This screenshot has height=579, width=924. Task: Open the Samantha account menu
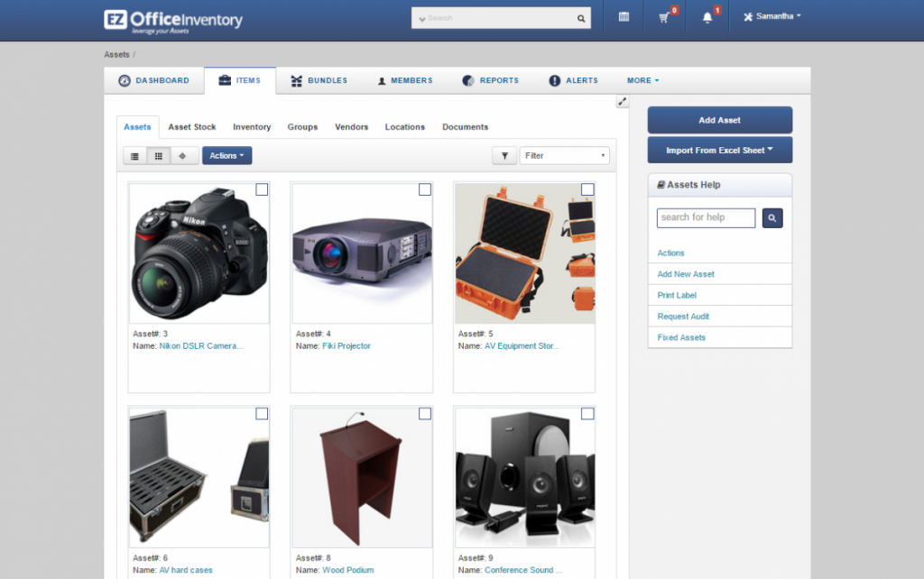pos(771,16)
